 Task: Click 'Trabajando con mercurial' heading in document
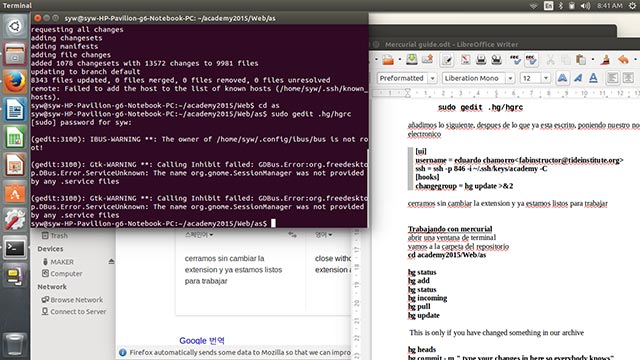(450, 229)
